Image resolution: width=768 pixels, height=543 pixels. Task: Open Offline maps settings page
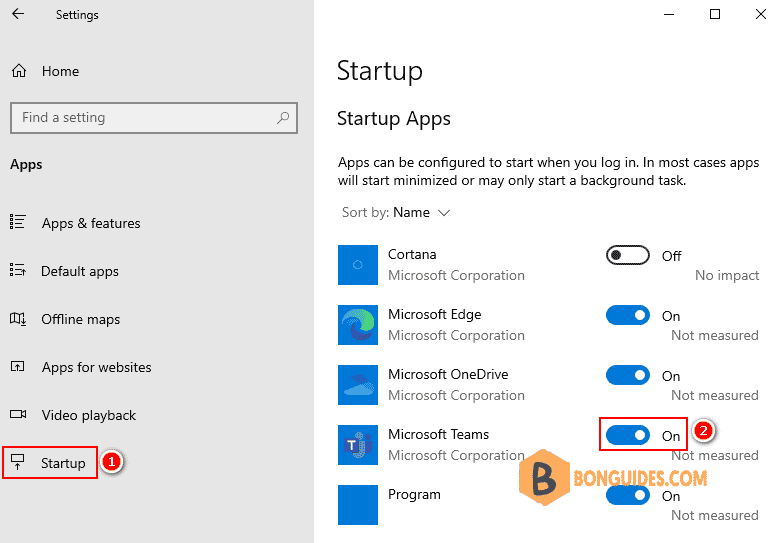tap(81, 319)
